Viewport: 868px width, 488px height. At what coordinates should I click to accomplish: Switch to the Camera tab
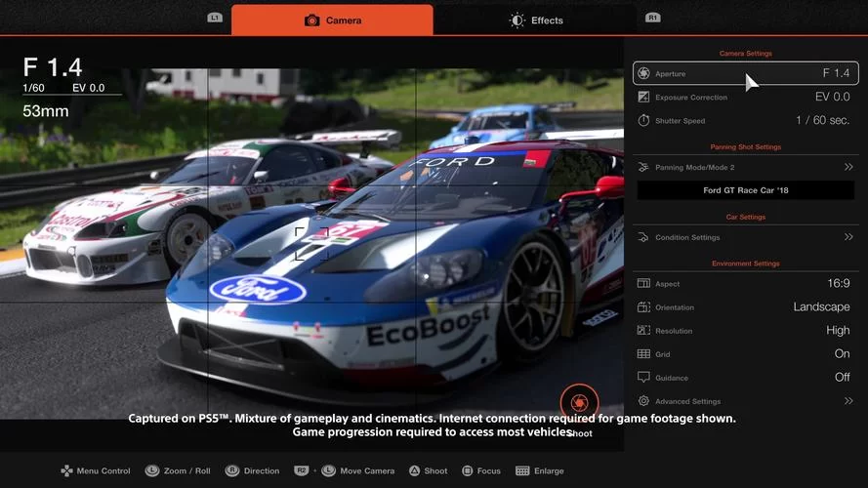click(332, 20)
